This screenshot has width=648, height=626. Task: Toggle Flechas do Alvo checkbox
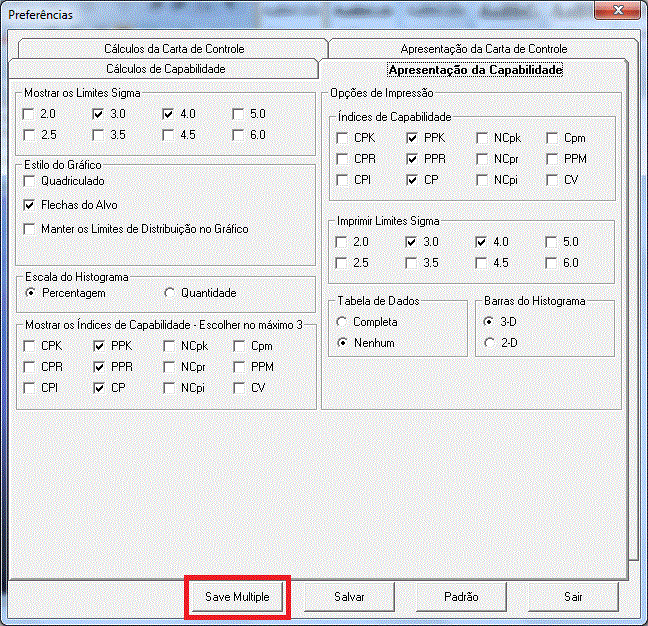pyautogui.click(x=29, y=205)
